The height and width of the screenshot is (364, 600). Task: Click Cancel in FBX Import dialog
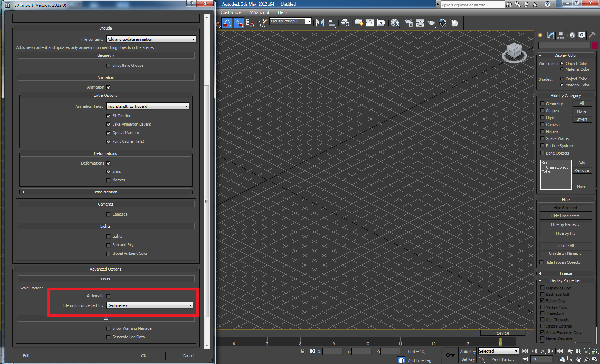coord(189,356)
